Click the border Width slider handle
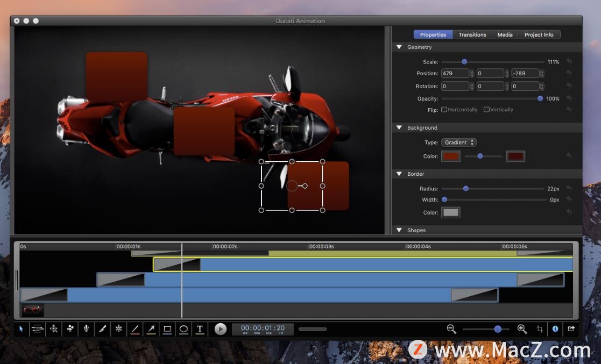The width and height of the screenshot is (601, 364). click(x=444, y=199)
